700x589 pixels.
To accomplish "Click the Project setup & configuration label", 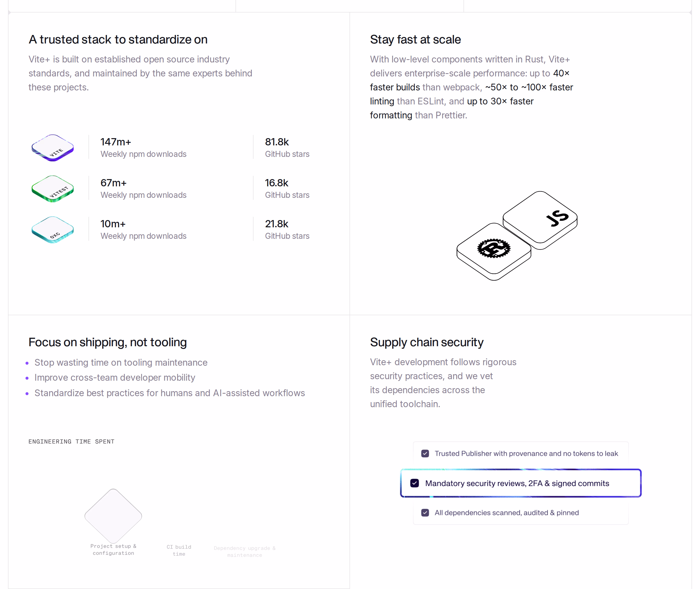I will (x=113, y=550).
